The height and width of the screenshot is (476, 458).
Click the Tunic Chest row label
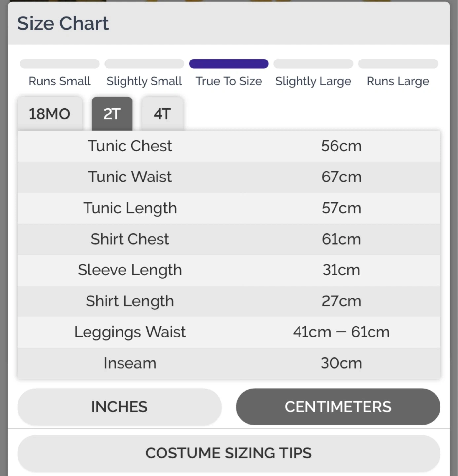click(130, 146)
